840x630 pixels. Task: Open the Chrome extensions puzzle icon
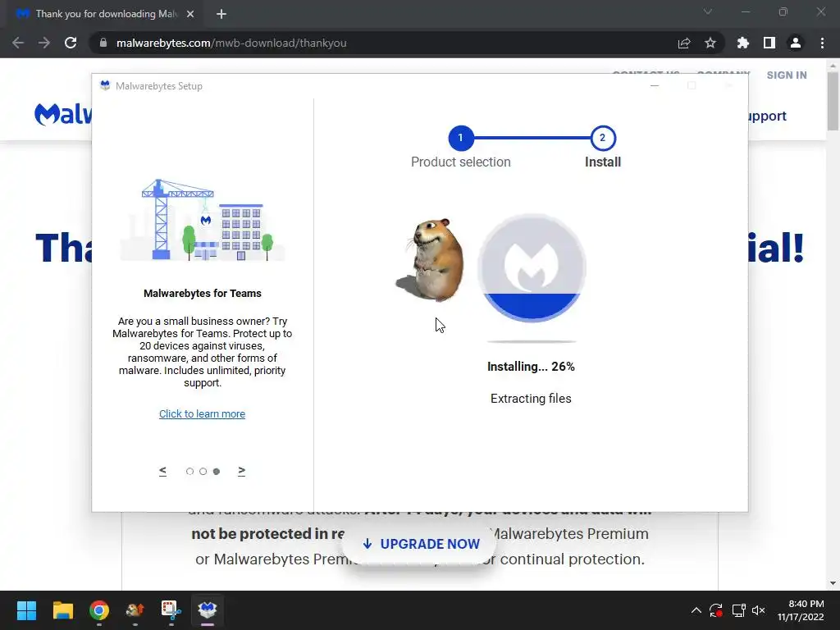[743, 43]
